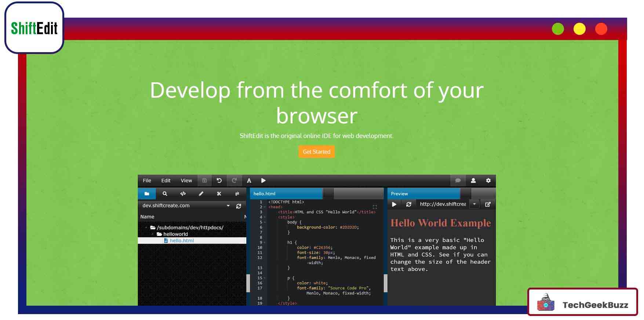This screenshot has height=320, width=644.
Task: Open the File menu
Action: coord(147,180)
